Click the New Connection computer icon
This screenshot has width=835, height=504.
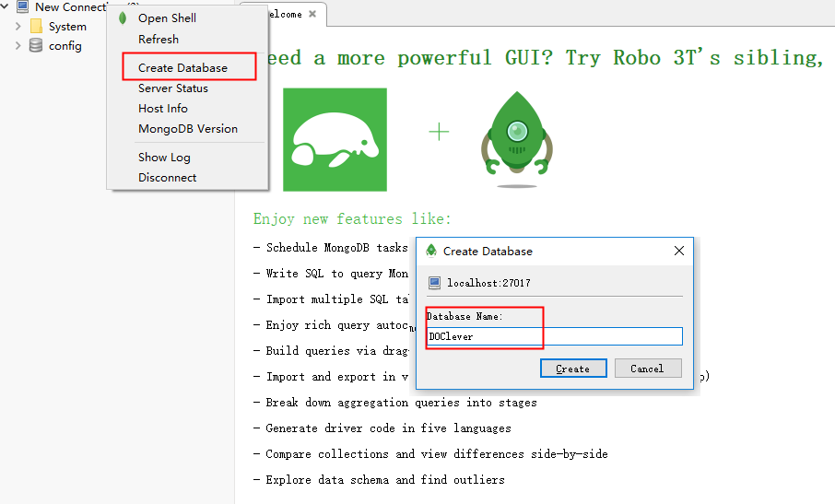23,7
